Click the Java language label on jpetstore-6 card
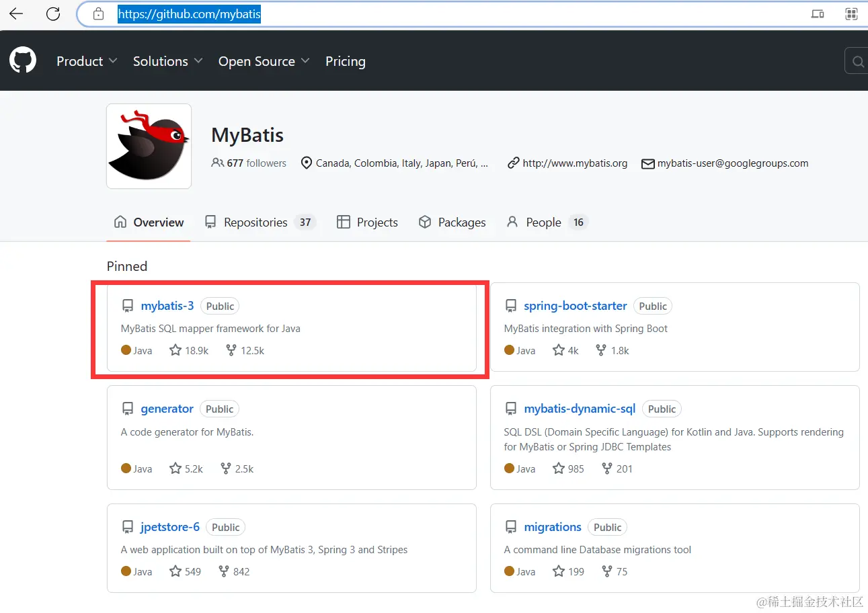Image resolution: width=868 pixels, height=613 pixels. click(143, 571)
